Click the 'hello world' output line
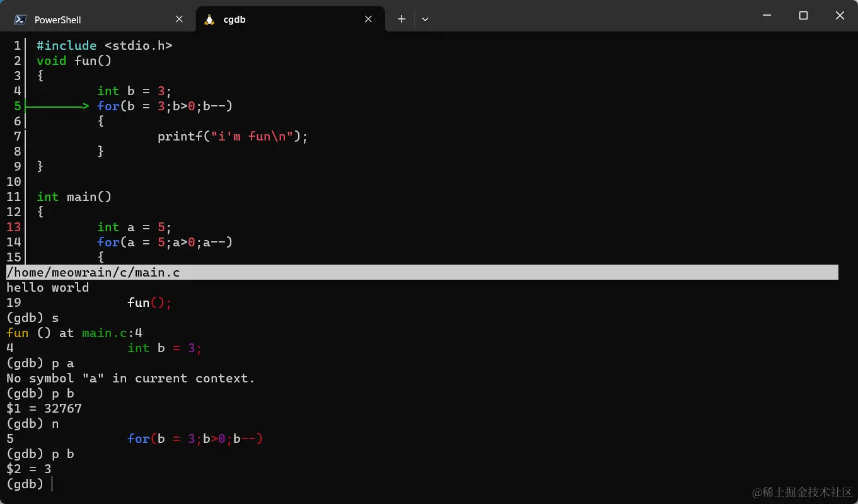 pyautogui.click(x=48, y=287)
